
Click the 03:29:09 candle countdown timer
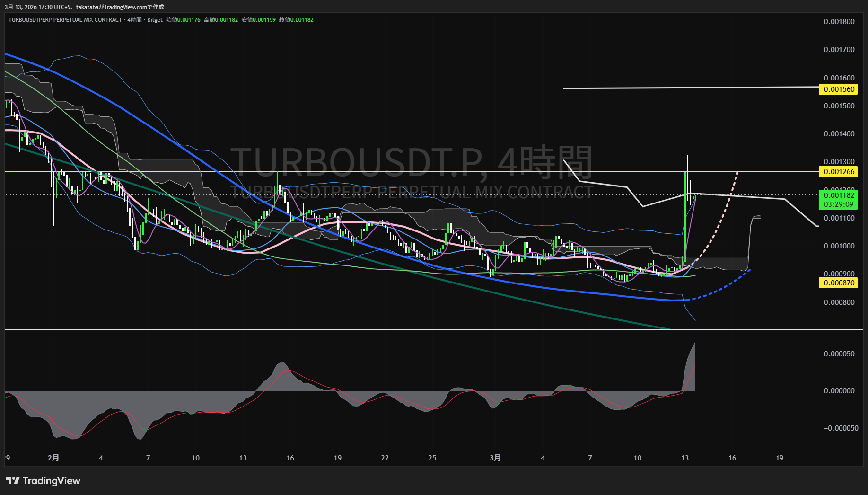point(839,204)
